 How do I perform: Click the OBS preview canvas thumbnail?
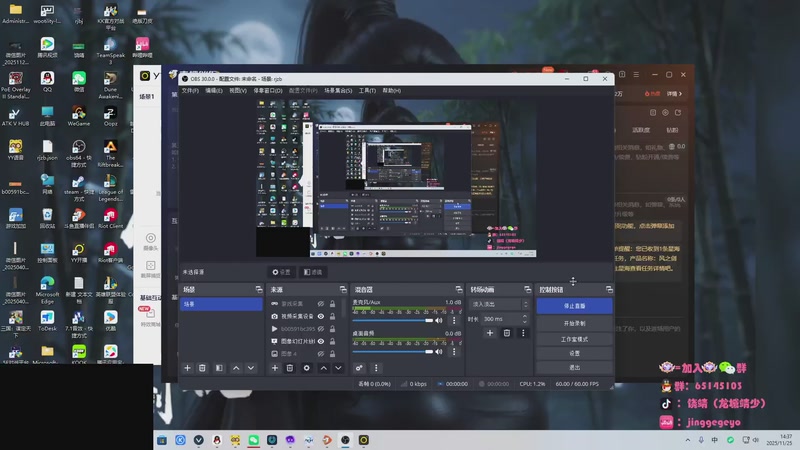click(x=396, y=178)
